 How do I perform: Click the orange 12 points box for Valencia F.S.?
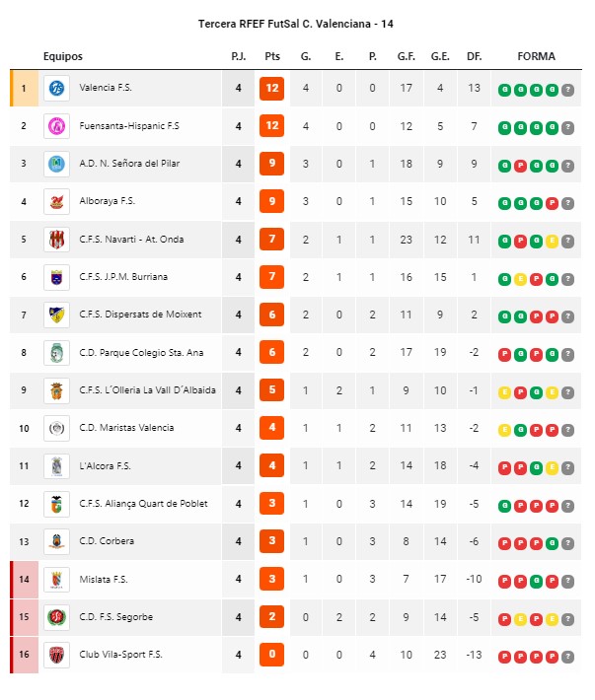tap(271, 88)
